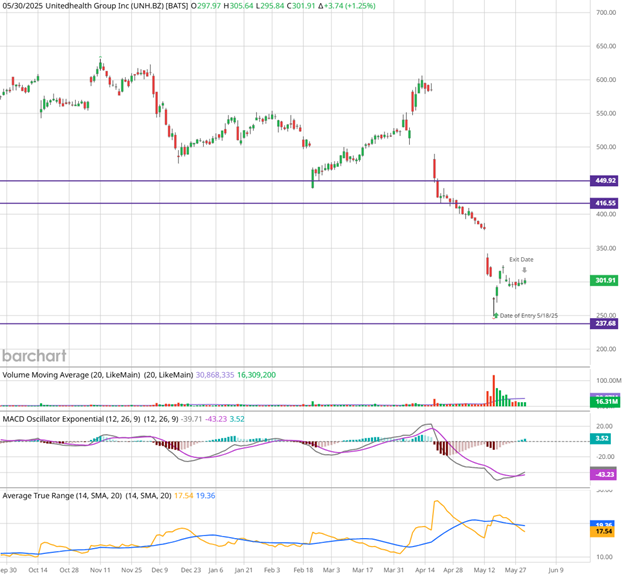
Task: Click the Apr 14 date axis label
Action: [425, 570]
